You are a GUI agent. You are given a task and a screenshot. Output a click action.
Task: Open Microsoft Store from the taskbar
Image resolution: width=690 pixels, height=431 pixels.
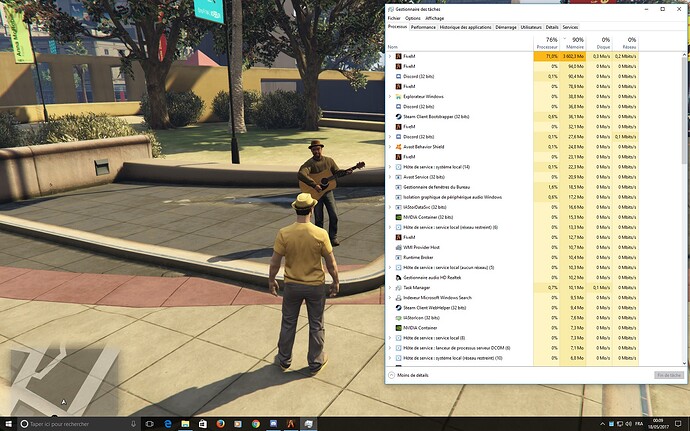[x=203, y=424]
